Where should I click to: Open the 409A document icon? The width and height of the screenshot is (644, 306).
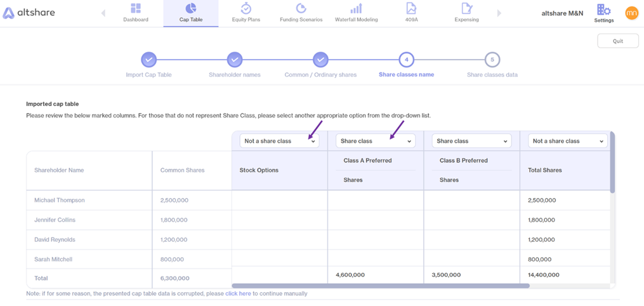click(411, 8)
